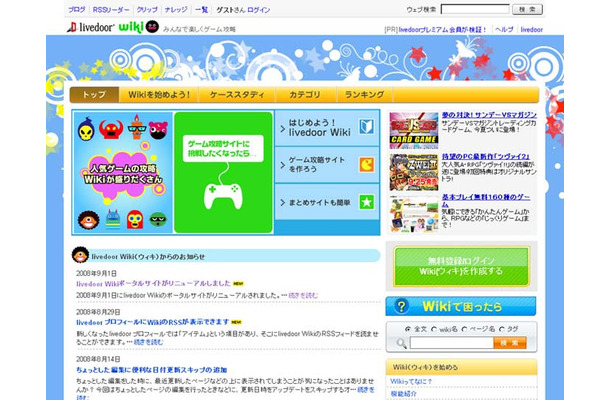Image resolution: width=610 pixels, height=400 pixels.
Task: Click 続きを読む after the 2008年8月29日 entry
Action: pos(148,342)
